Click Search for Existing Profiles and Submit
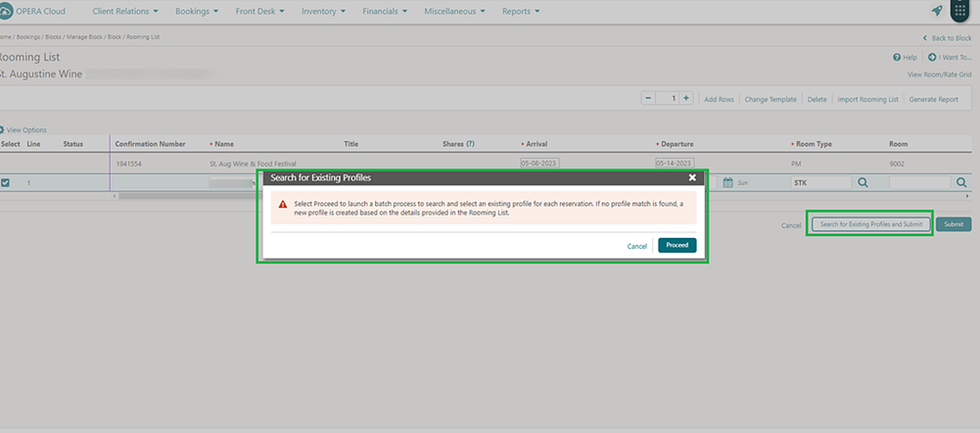Image resolution: width=980 pixels, height=433 pixels. [871, 224]
